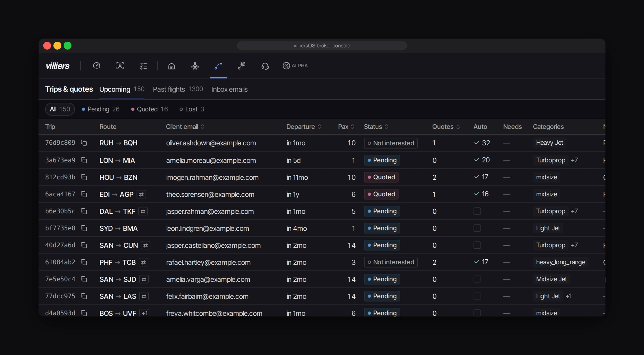Expand +1 stops on BOS → UVF route
The width and height of the screenshot is (644, 355).
point(144,313)
